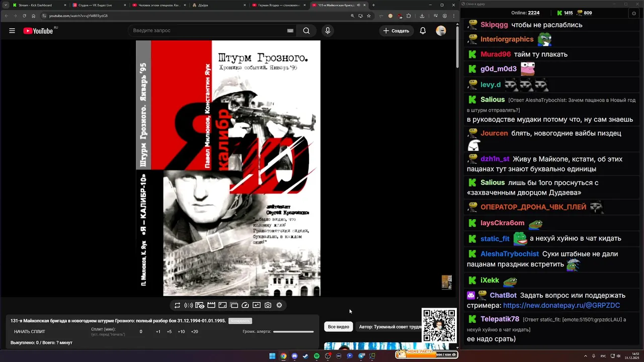The height and width of the screenshot is (362, 644).
Task: Click Murad96 username in chat
Action: (496, 54)
